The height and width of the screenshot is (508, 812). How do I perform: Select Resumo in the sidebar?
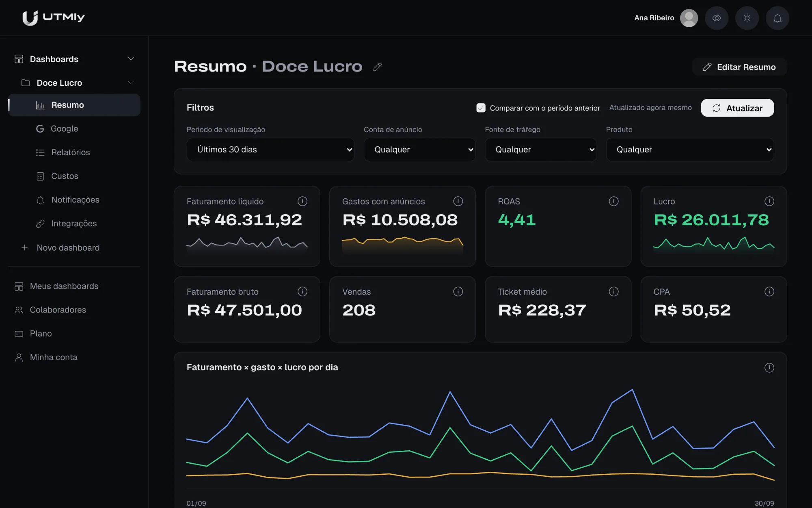pyautogui.click(x=74, y=105)
